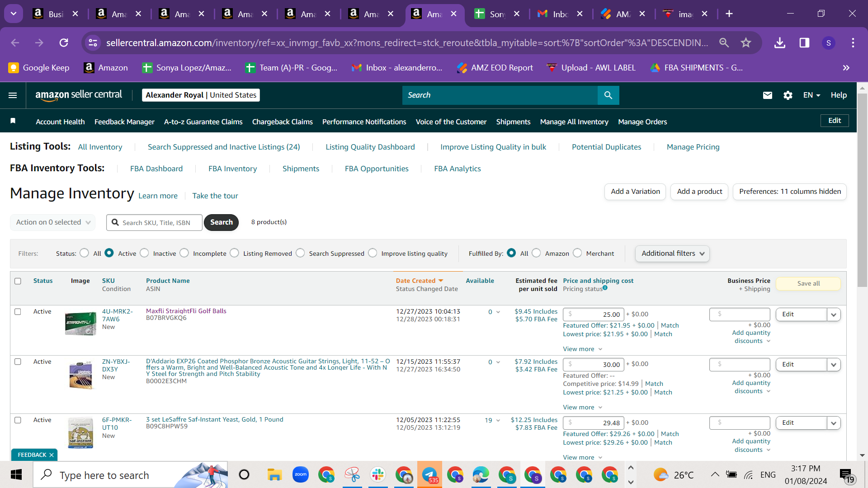
Task: Expand View more under Maxfli pricing
Action: pos(582,349)
